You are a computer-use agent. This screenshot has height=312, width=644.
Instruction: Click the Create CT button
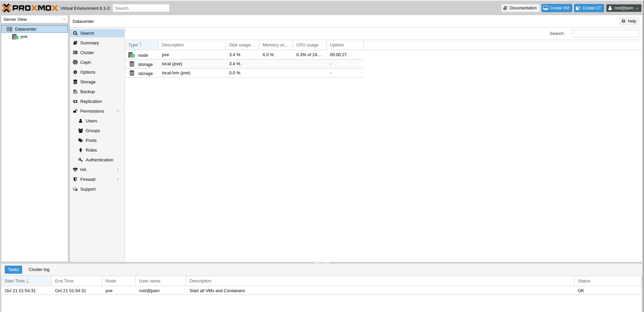[589, 8]
